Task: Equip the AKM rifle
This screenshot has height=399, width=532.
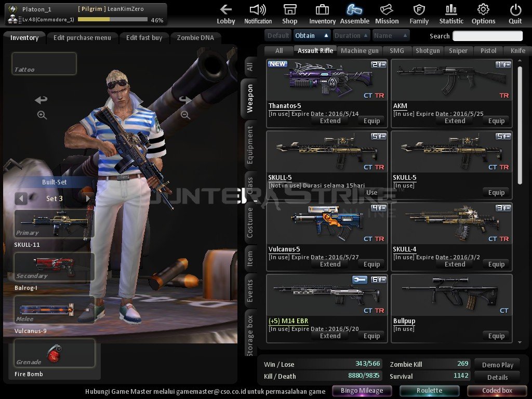Action: click(x=496, y=121)
